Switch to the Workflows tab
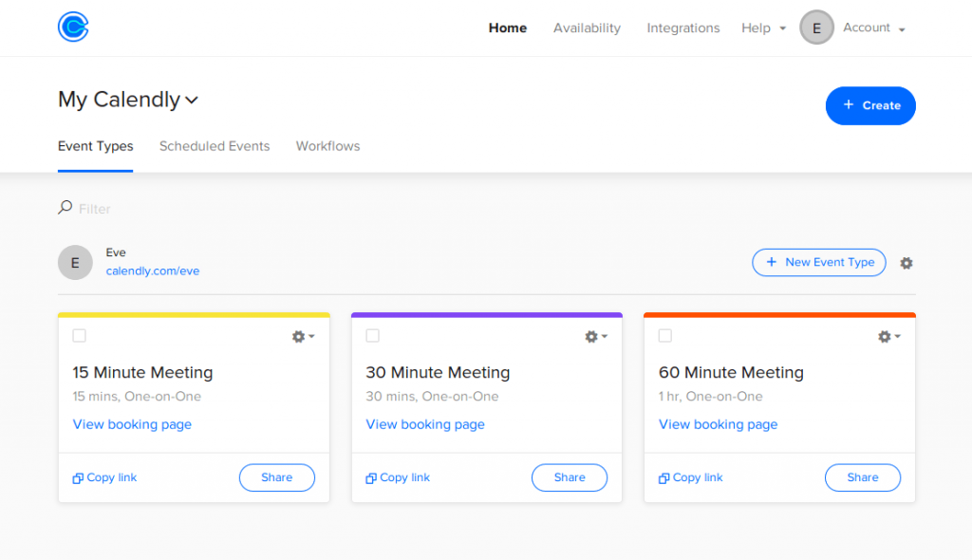Screen dimensions: 972x560 [327, 146]
